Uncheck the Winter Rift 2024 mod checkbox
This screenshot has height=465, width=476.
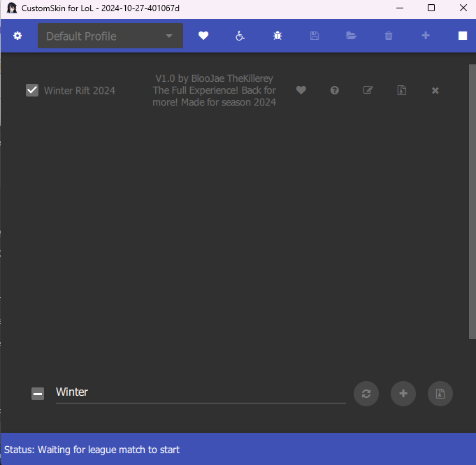point(32,90)
